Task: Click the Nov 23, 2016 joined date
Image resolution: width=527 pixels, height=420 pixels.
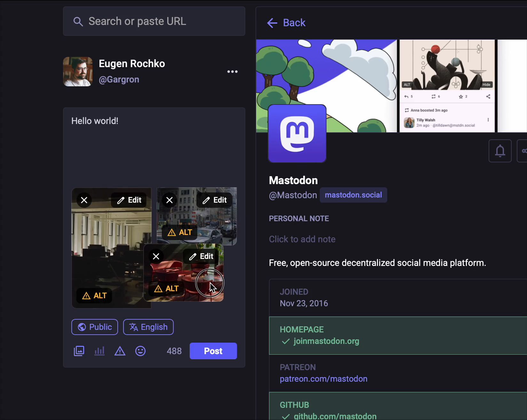Action: pyautogui.click(x=304, y=303)
